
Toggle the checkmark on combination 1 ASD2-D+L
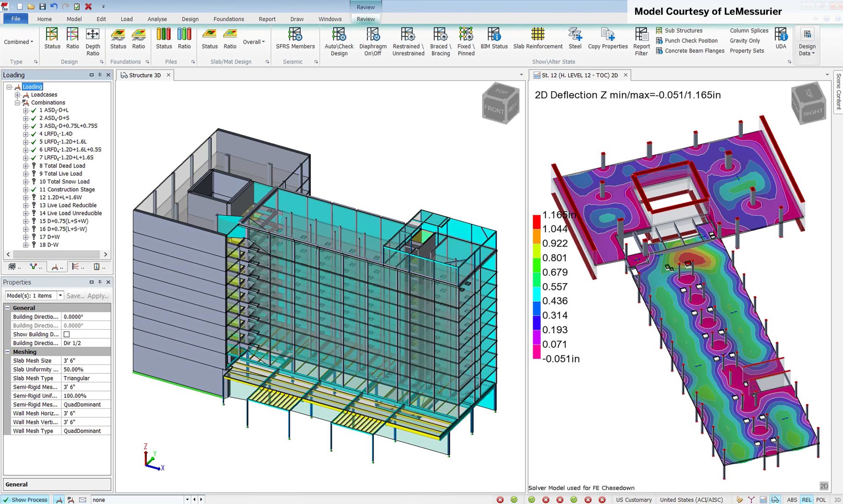(x=33, y=110)
